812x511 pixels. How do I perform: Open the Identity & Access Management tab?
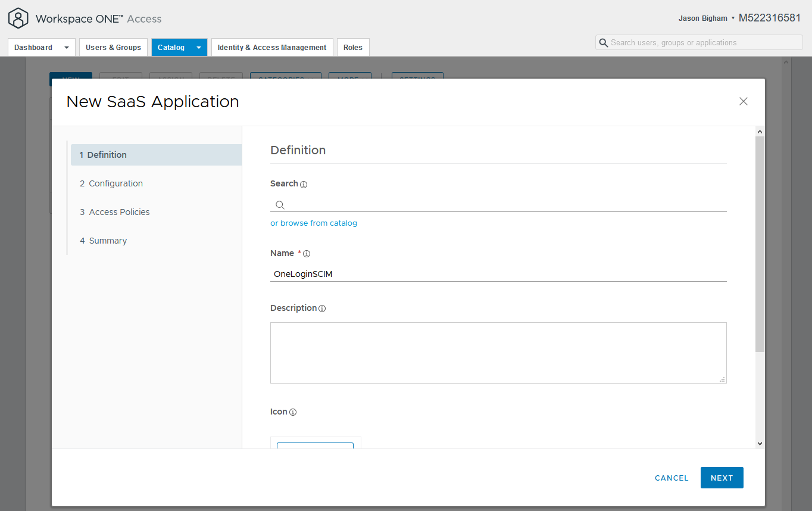pyautogui.click(x=271, y=47)
